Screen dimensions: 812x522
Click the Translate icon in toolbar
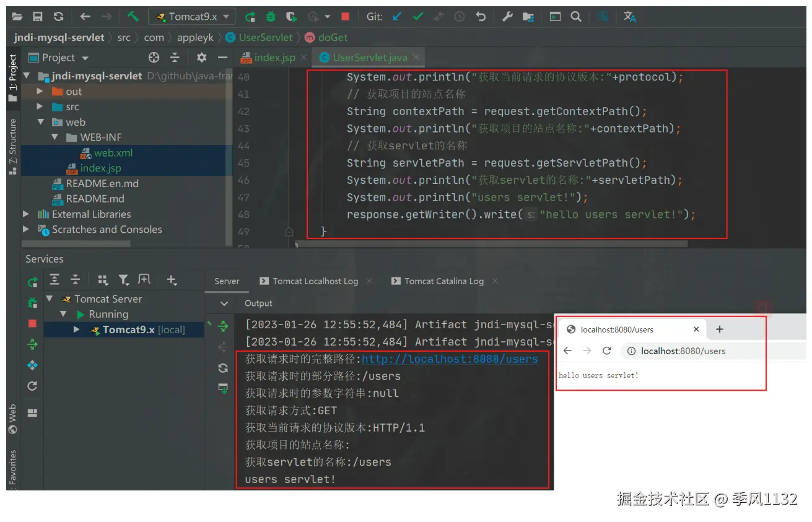[630, 17]
